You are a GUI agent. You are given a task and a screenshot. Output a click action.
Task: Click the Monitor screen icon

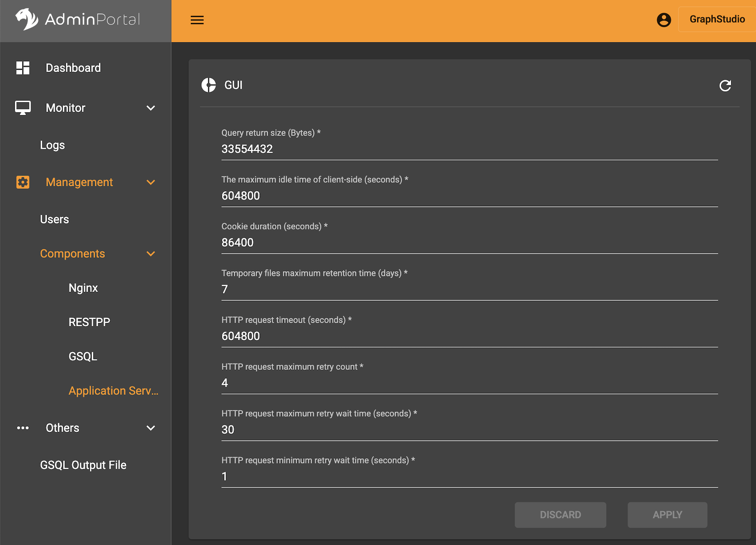pos(23,108)
